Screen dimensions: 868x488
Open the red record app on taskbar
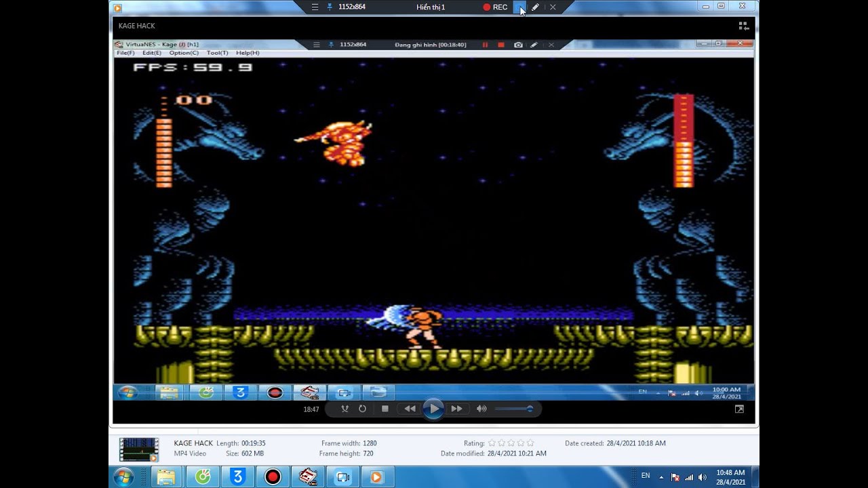(273, 477)
